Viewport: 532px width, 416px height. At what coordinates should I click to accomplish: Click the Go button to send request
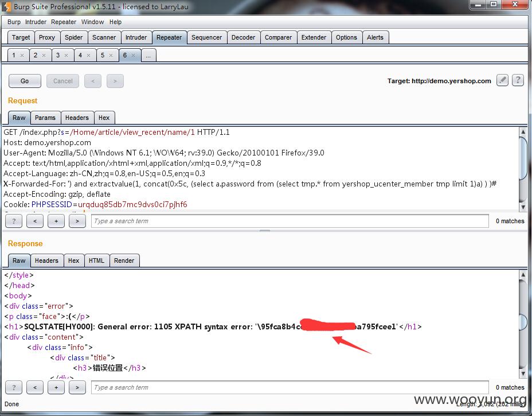[25, 81]
